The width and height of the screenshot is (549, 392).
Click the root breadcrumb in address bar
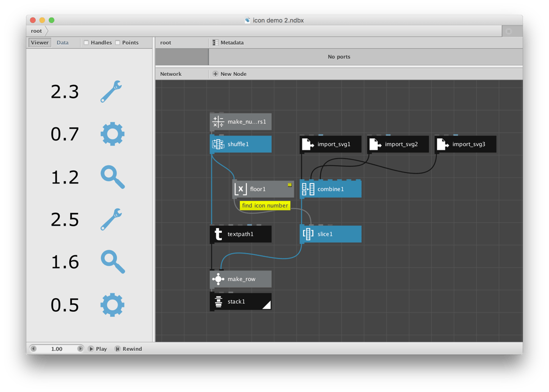36,31
